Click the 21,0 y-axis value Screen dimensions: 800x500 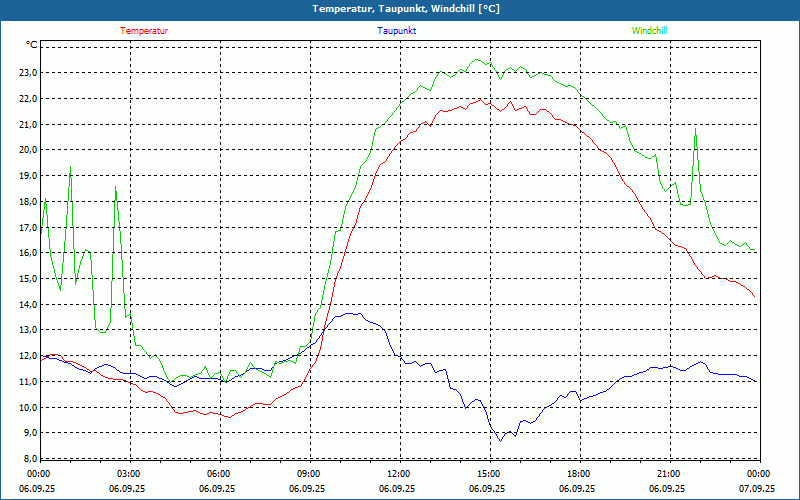tap(28, 124)
